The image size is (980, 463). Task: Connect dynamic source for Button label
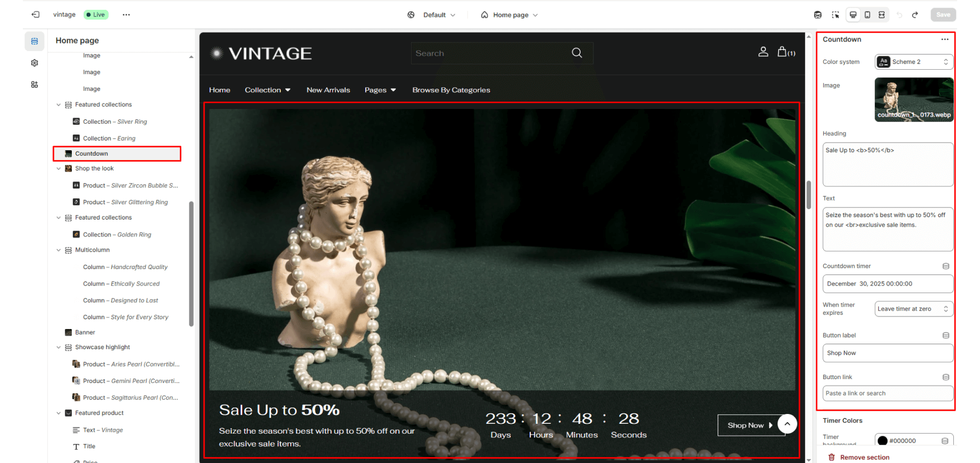[x=946, y=336]
